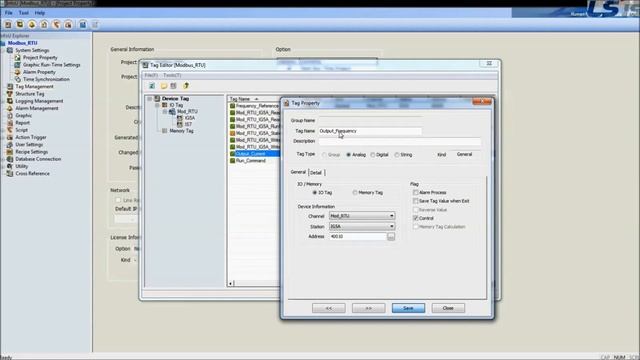Uncheck the Control checkbox
The width and height of the screenshot is (640, 360).
coord(416,218)
